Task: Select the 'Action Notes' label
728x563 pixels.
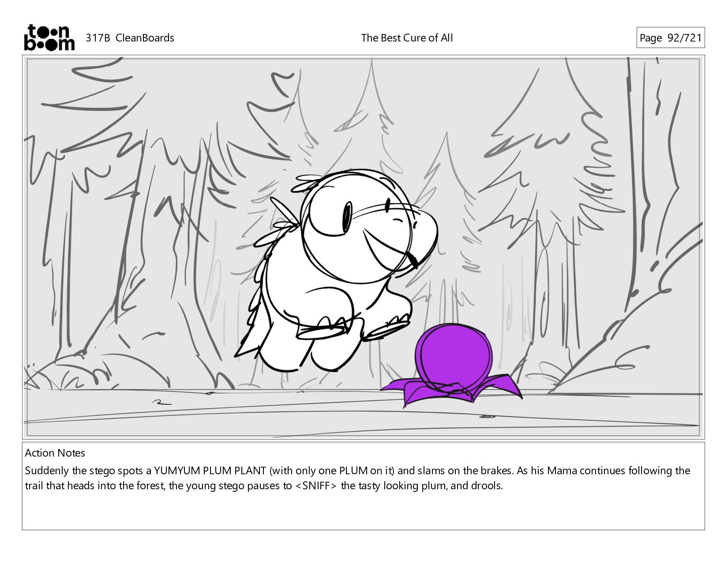Action: tap(55, 453)
